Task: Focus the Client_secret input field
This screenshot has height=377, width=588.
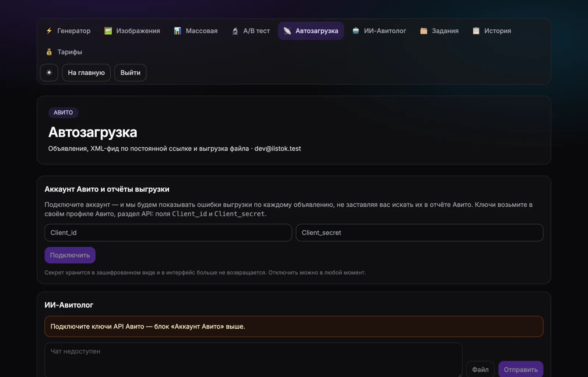Action: (420, 233)
